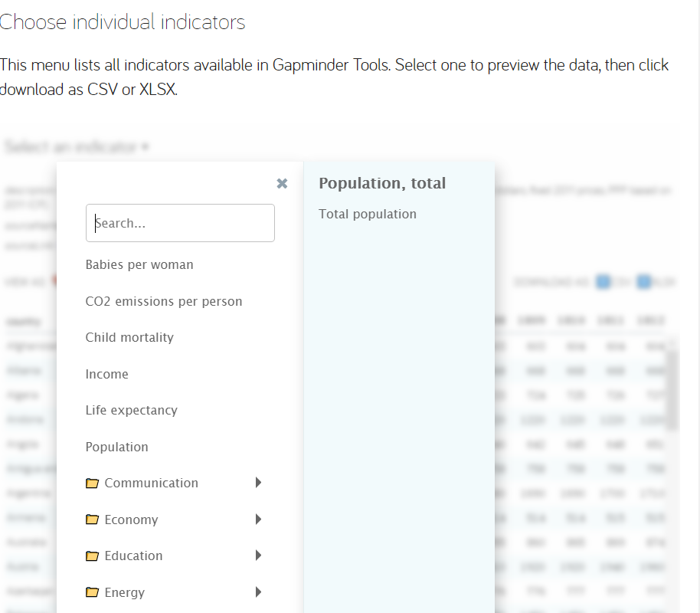
Task: Toggle the CSV download checkbox
Action: pos(604,282)
